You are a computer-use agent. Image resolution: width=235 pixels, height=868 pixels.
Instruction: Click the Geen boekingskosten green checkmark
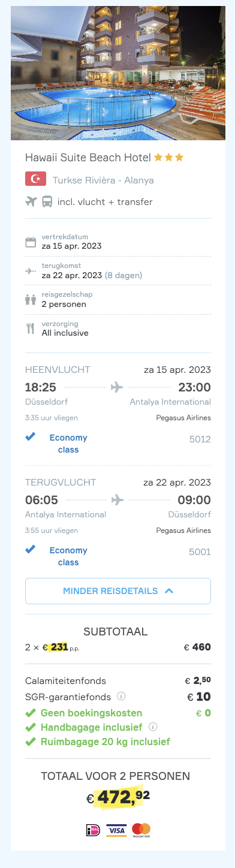click(31, 712)
